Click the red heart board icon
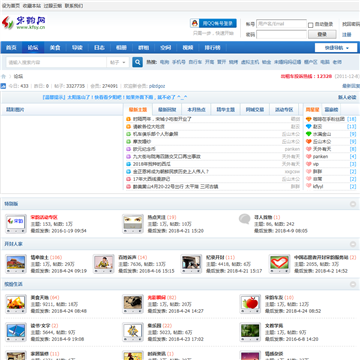 click(279, 264)
